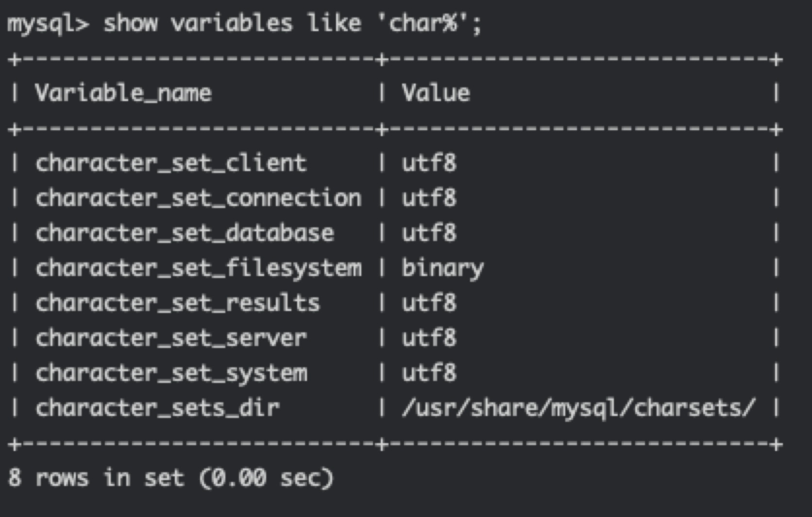Viewport: 812px width, 517px height.
Task: Click the character_set_system variable name
Action: click(x=171, y=373)
